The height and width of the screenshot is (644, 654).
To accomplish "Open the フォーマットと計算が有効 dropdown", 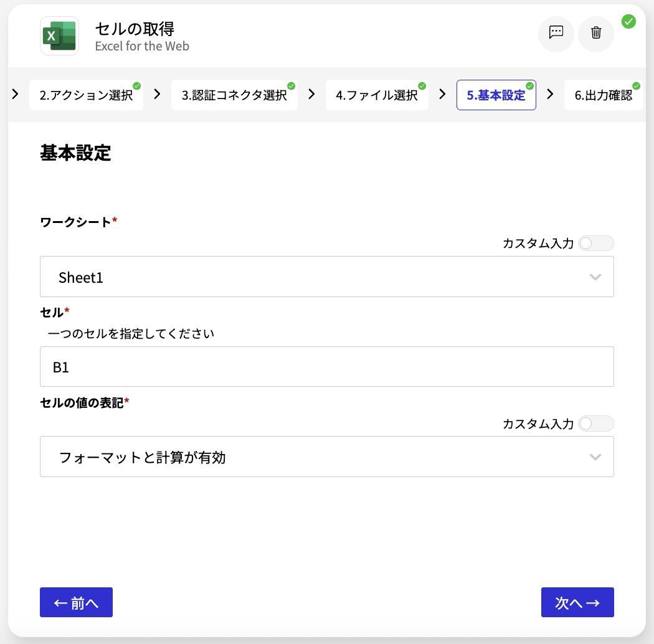I will (x=326, y=457).
